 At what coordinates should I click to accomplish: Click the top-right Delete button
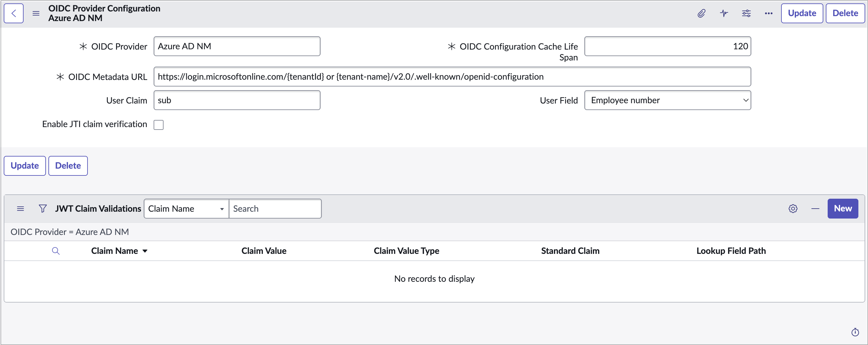click(x=845, y=13)
